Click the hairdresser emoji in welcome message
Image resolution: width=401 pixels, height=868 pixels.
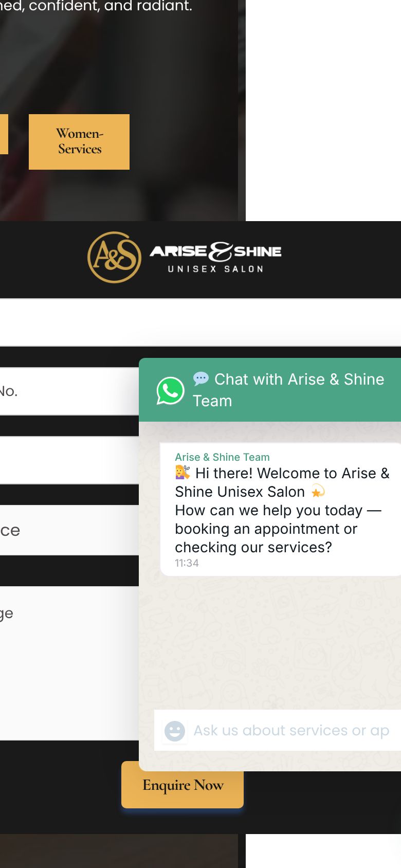(183, 472)
